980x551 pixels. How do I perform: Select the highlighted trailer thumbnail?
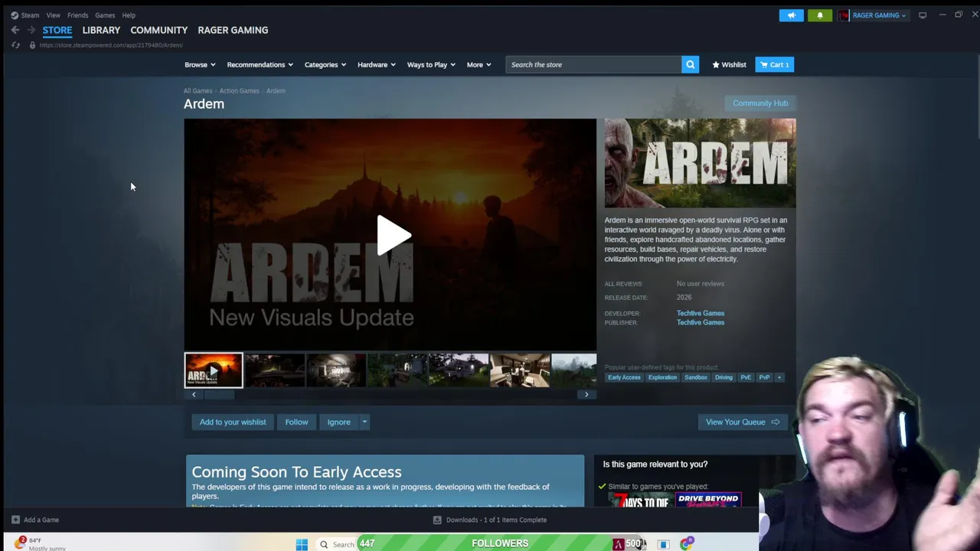pyautogui.click(x=214, y=370)
